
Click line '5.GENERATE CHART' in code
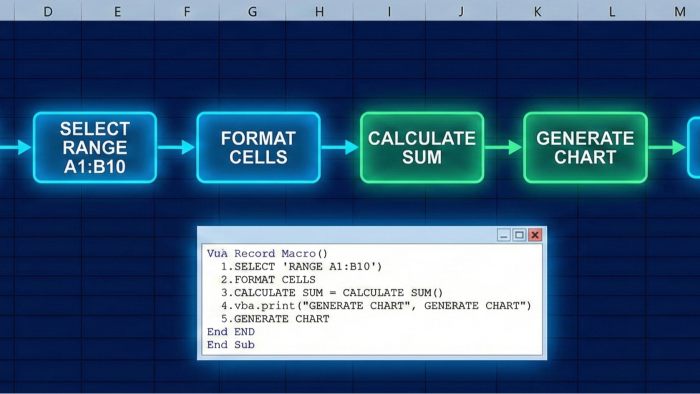275,319
